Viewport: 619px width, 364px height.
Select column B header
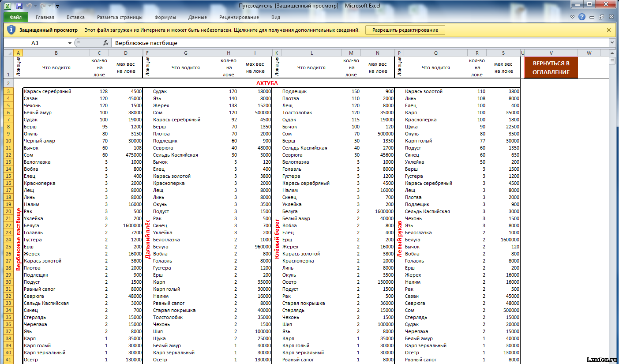click(56, 53)
